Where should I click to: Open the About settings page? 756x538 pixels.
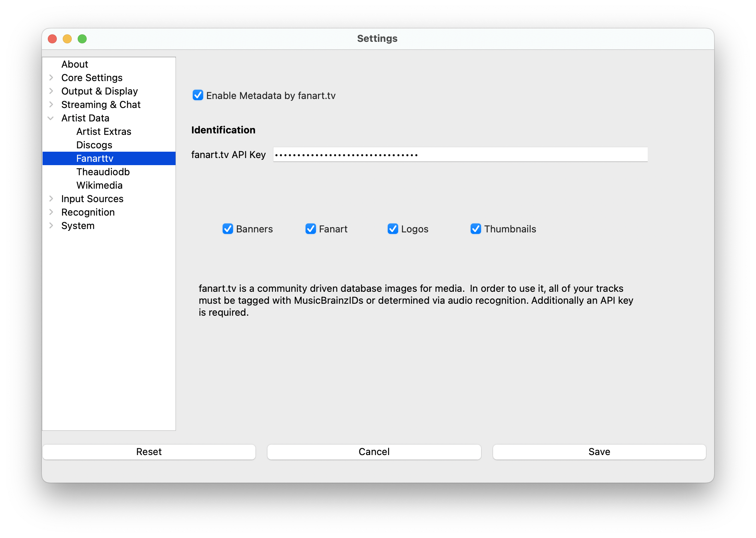pyautogui.click(x=75, y=64)
